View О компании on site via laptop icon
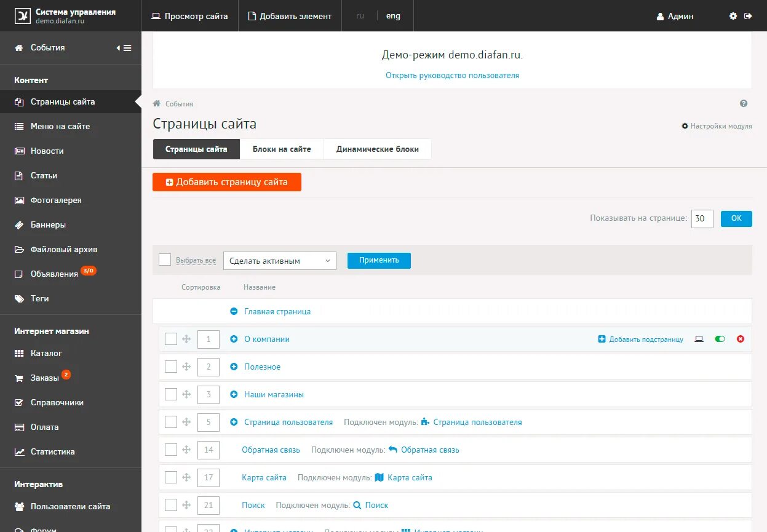 (699, 339)
